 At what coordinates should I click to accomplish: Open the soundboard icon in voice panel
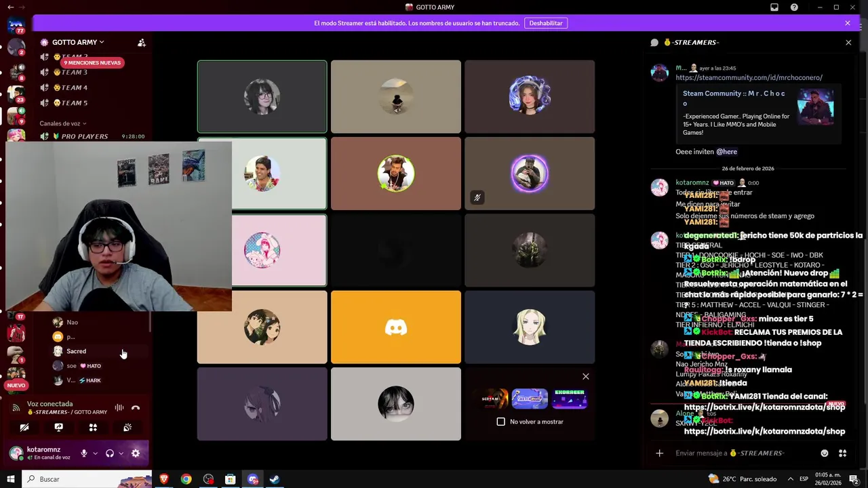pyautogui.click(x=127, y=428)
